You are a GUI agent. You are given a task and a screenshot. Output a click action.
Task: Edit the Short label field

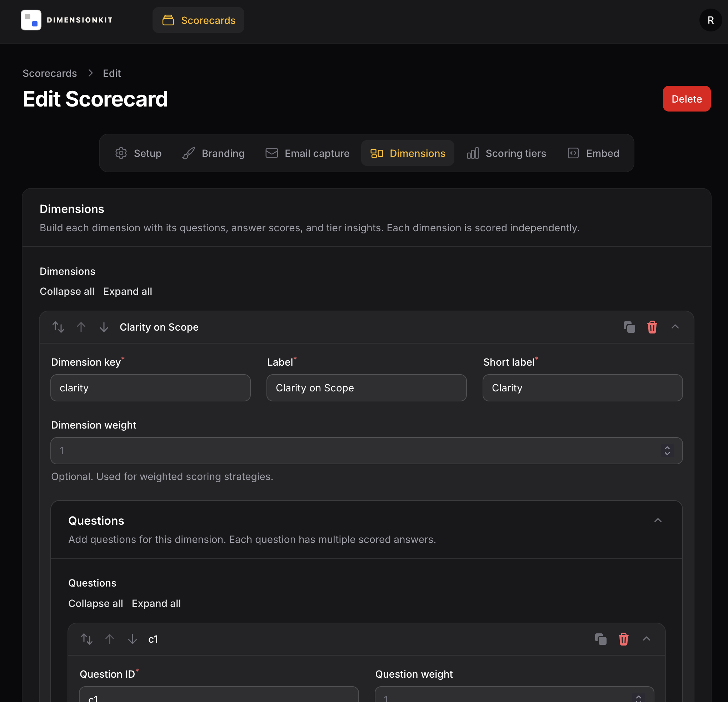pos(582,387)
